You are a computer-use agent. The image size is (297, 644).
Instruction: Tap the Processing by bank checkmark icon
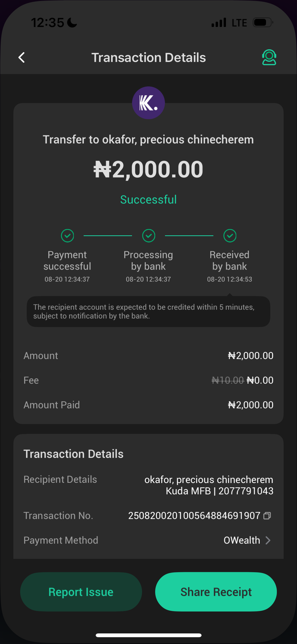pos(149,236)
